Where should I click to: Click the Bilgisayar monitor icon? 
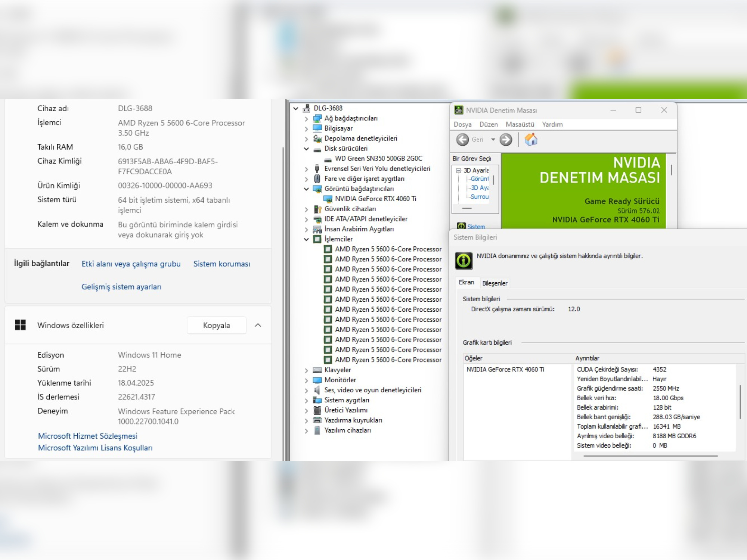317,128
